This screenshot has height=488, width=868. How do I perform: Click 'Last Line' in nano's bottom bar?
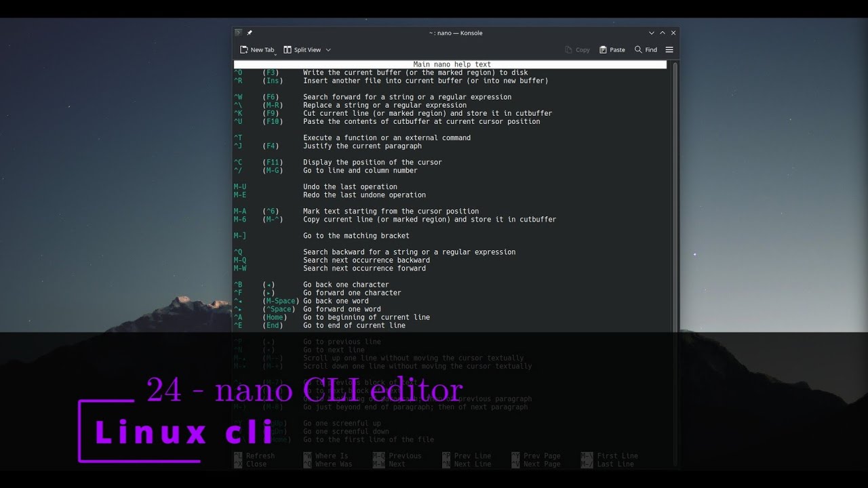click(x=616, y=464)
